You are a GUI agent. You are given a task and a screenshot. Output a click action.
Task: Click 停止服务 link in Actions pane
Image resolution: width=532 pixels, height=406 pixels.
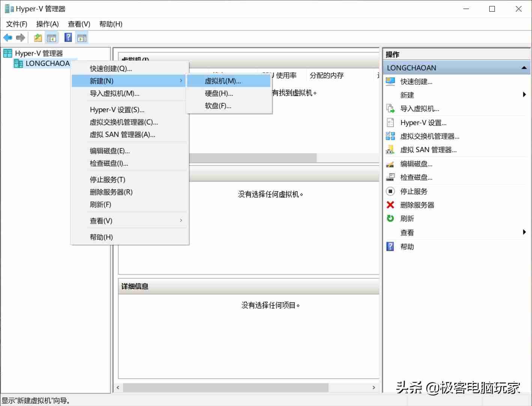414,191
